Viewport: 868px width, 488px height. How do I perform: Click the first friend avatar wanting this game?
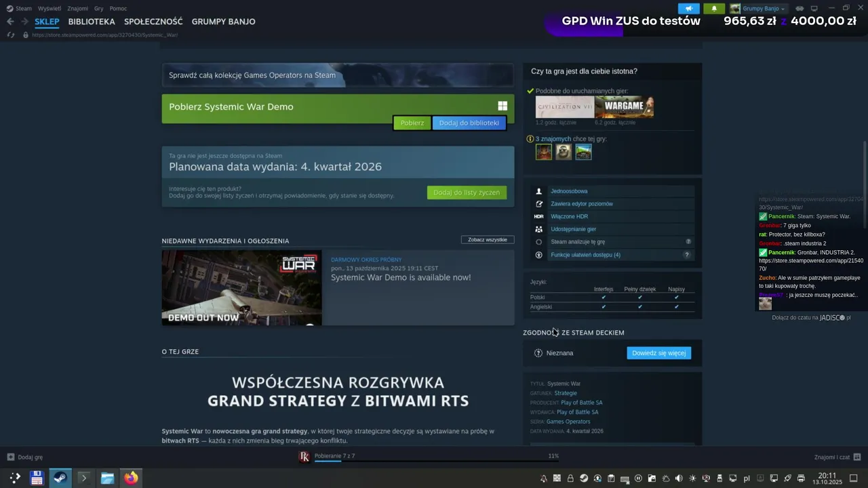544,152
